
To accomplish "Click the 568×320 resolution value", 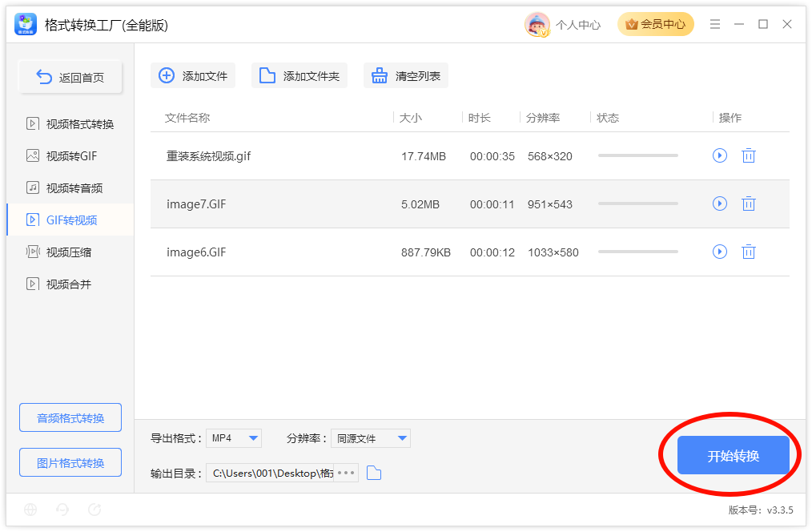I will 550,156.
